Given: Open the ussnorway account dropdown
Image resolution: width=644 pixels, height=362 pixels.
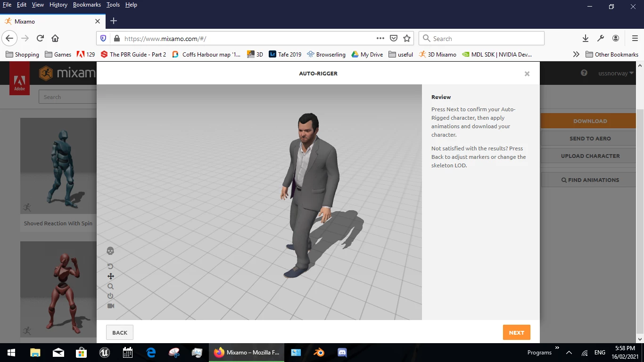Looking at the screenshot, I should 616,73.
